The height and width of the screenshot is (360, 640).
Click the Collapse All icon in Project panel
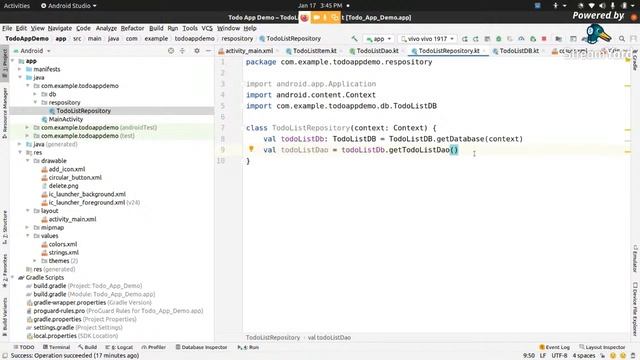click(182, 51)
